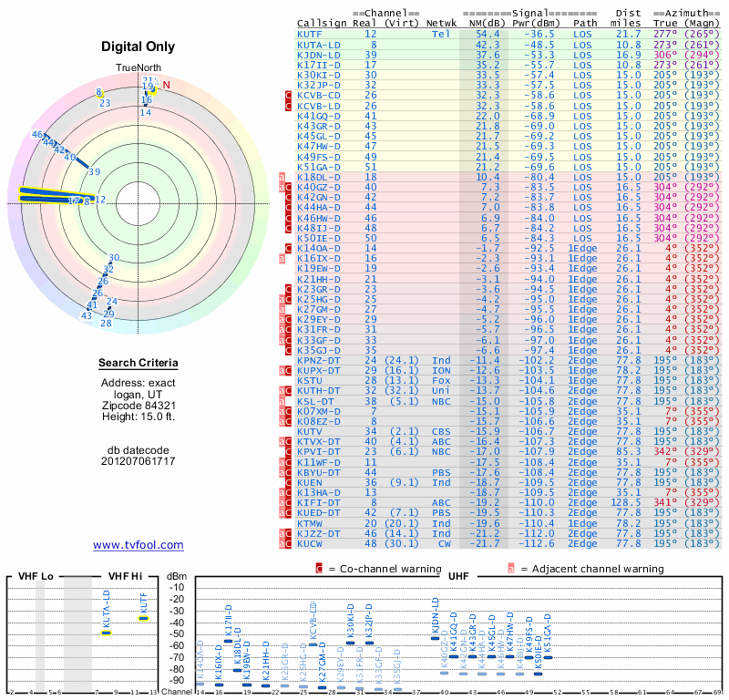This screenshot has width=729, height=700.
Task: Click the Search Criteria heading
Action: coord(139,363)
